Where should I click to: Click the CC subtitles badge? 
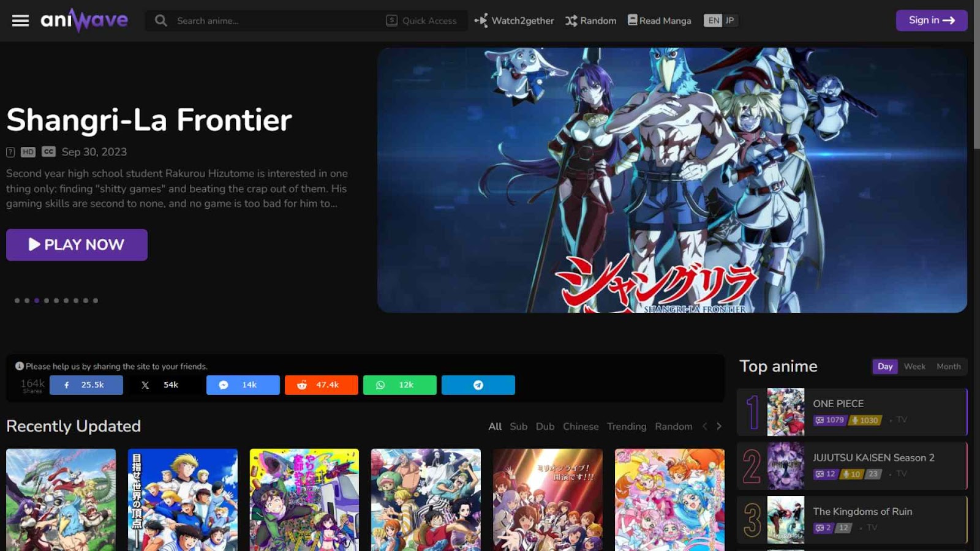coord(49,152)
